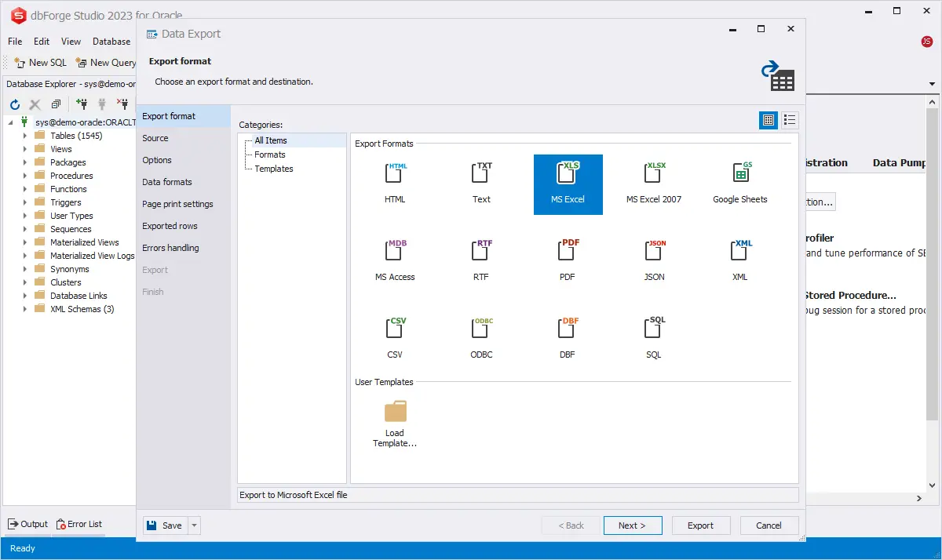The width and height of the screenshot is (942, 560).
Task: Click the horizontal scrollbar right arrow
Action: pyautogui.click(x=920, y=499)
